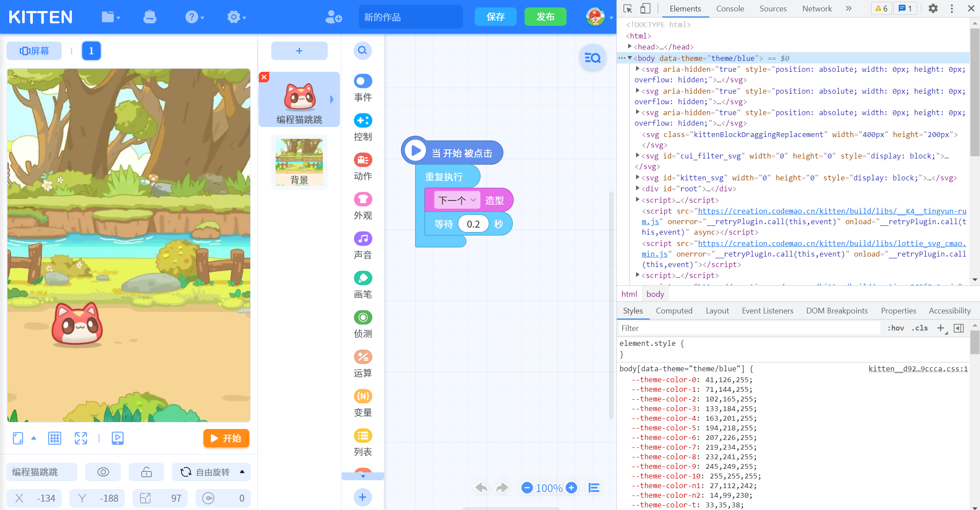Expand more block categories with down arrow
This screenshot has height=510, width=980.
[x=363, y=476]
